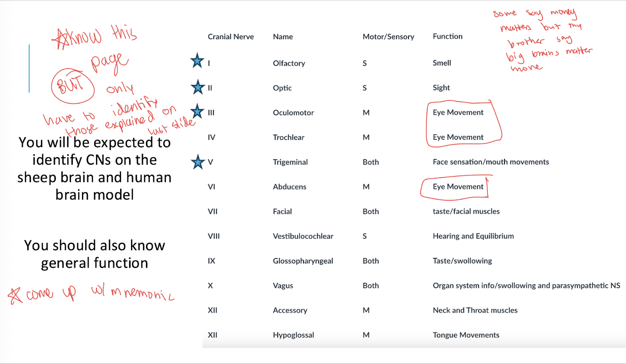Click Roman numeral "VII" in the Facial row
626x364 pixels.
[x=212, y=211]
